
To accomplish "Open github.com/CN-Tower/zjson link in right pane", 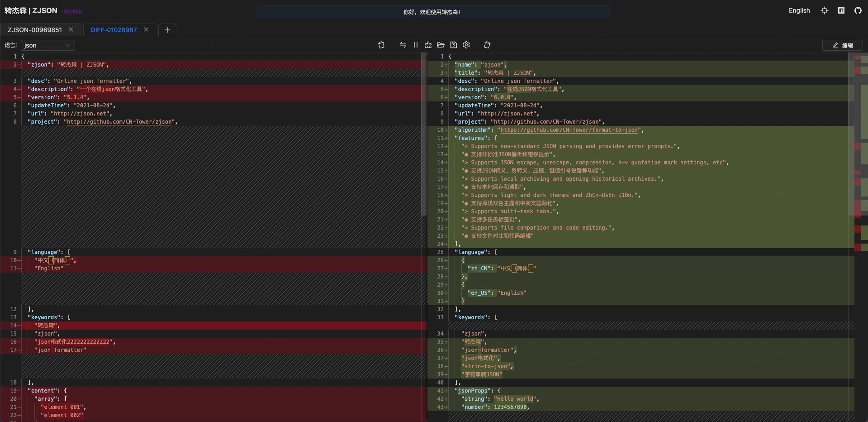I will coord(546,122).
